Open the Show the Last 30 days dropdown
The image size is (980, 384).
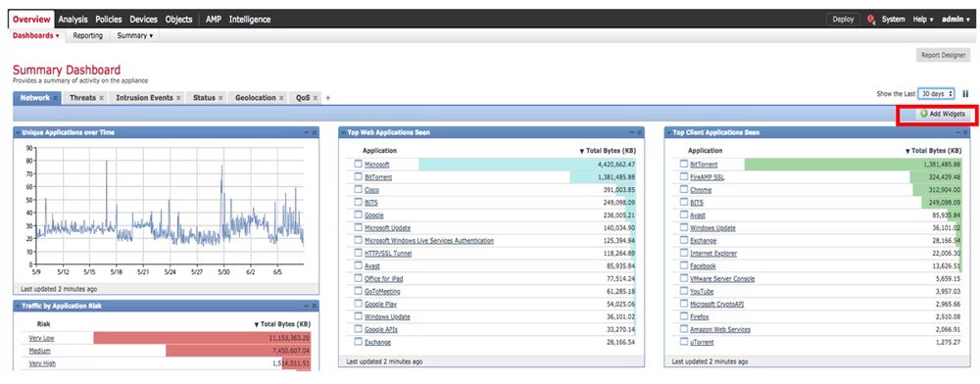tap(936, 94)
